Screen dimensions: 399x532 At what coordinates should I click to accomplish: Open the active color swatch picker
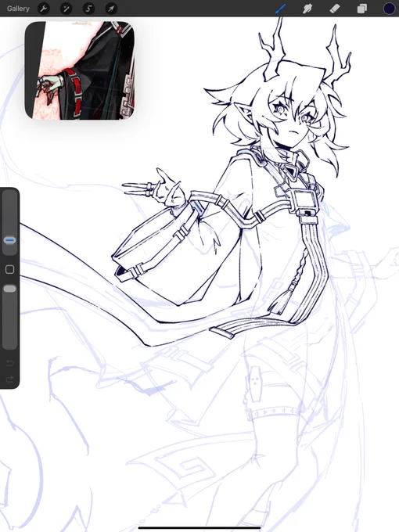pos(389,9)
